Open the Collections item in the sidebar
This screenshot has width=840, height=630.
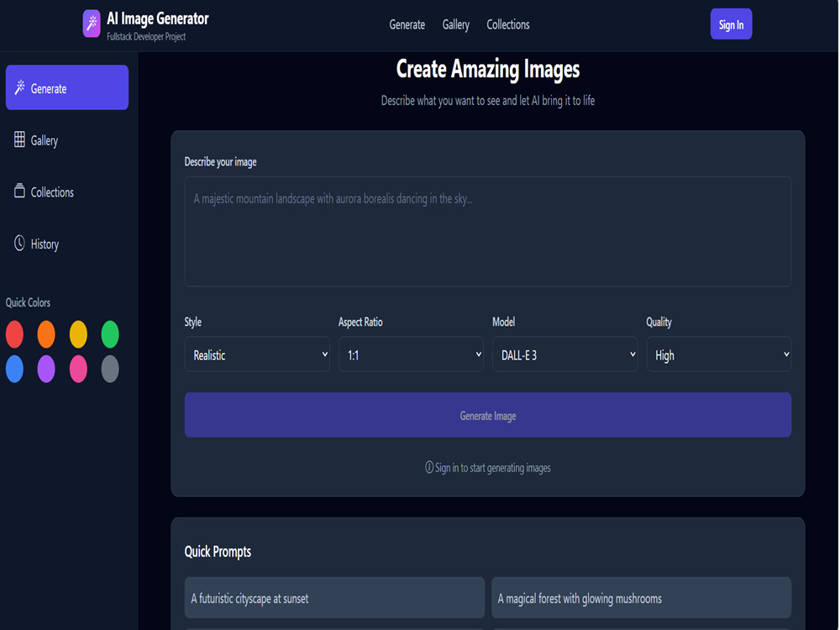(67, 192)
